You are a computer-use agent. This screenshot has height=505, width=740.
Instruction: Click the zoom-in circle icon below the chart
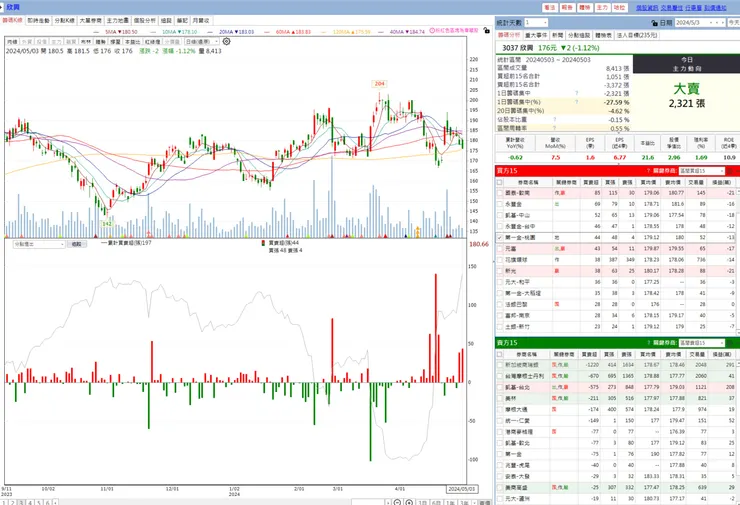(409, 503)
